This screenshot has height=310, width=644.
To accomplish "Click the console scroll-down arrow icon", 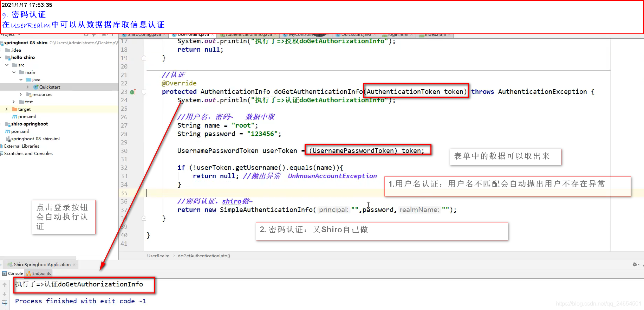I will [x=5, y=294].
